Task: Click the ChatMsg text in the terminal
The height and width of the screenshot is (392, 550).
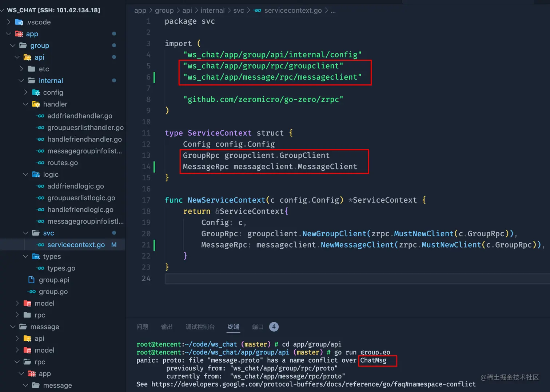Action: point(373,360)
